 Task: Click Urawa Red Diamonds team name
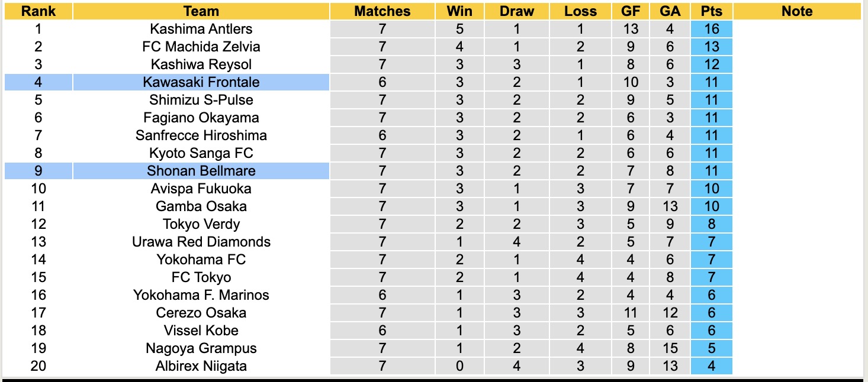pyautogui.click(x=201, y=242)
